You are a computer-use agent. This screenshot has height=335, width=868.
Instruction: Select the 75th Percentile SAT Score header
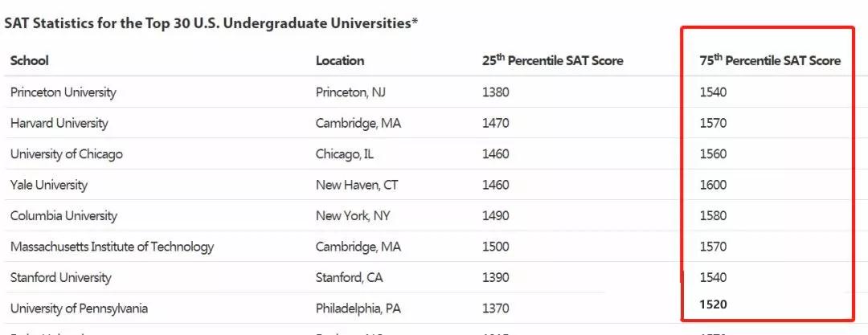[x=770, y=61]
